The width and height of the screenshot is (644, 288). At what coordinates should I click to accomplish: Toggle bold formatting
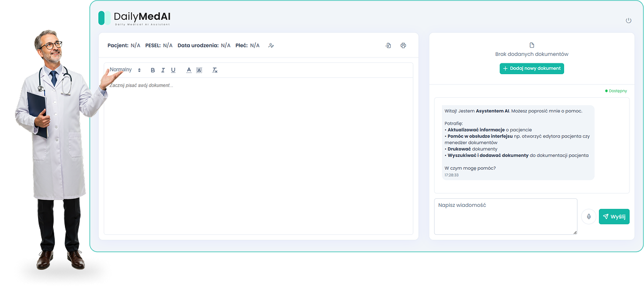tap(153, 70)
